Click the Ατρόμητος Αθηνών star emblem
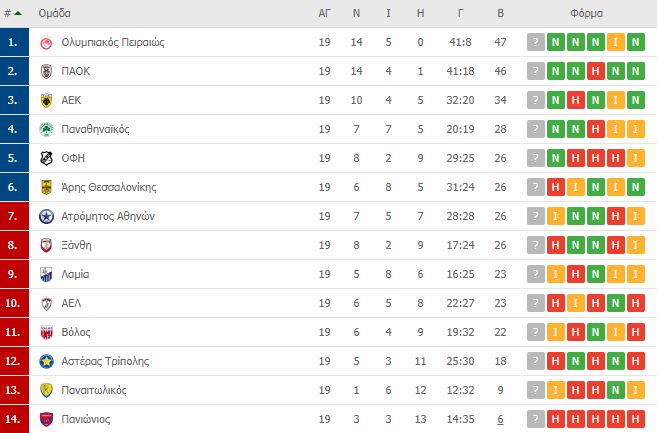 [x=46, y=216]
